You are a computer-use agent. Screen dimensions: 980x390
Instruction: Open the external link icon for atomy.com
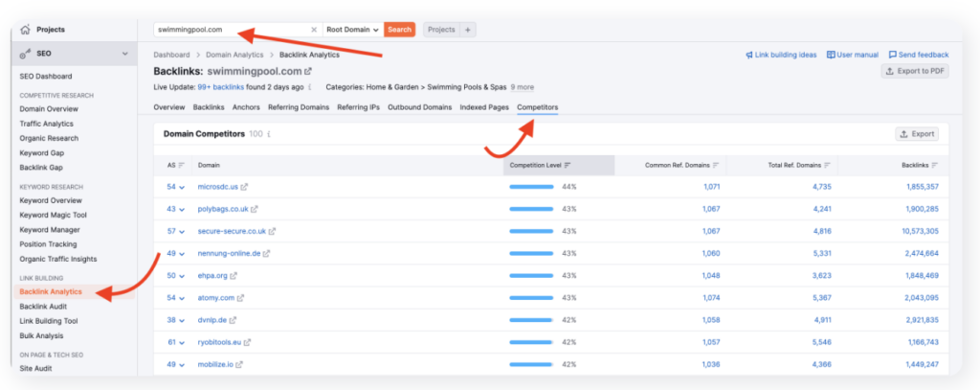(240, 298)
